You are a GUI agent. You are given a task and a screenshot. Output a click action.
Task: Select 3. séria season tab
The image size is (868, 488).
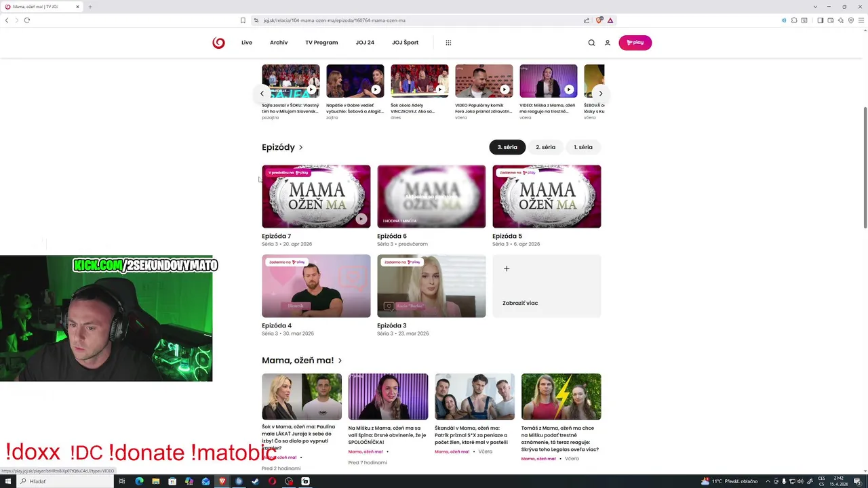coord(507,147)
